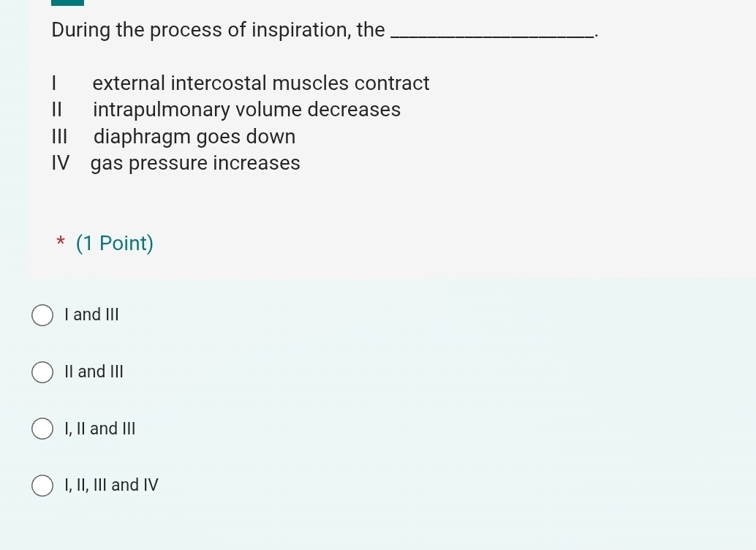Screen dimensions: 756x550
Task: Click the 'II and III' label text
Action: (x=94, y=372)
